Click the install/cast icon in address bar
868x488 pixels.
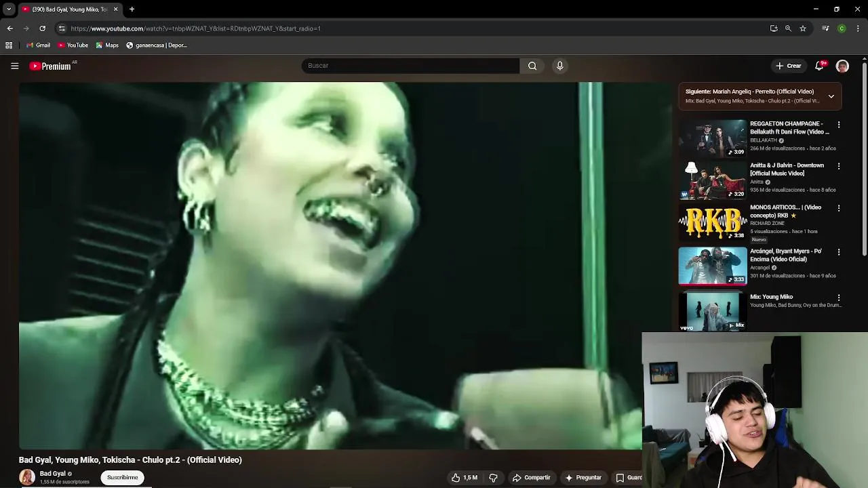point(774,28)
